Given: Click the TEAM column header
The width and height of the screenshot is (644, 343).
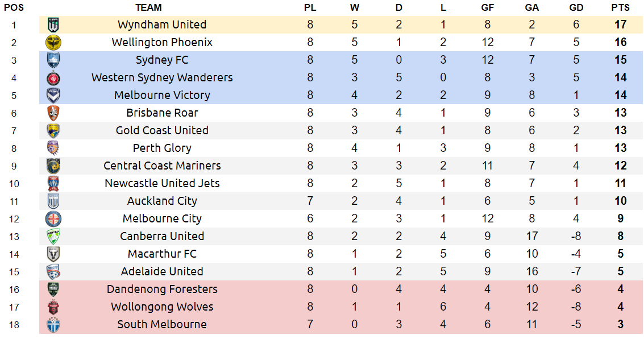Looking at the screenshot, I should pos(148,7).
